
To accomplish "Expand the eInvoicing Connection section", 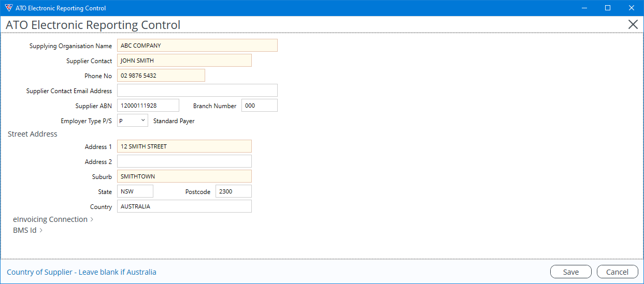I will pyautogui.click(x=53, y=219).
